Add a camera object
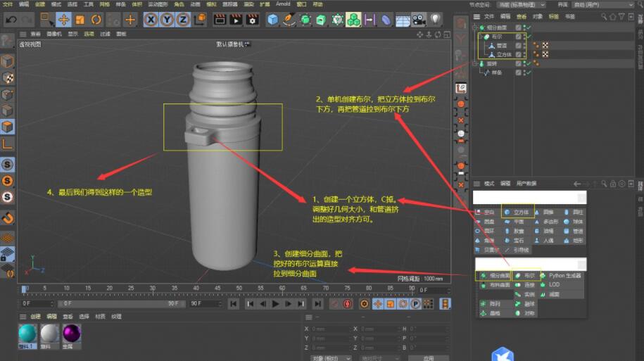This screenshot has width=644, height=361. (419, 19)
